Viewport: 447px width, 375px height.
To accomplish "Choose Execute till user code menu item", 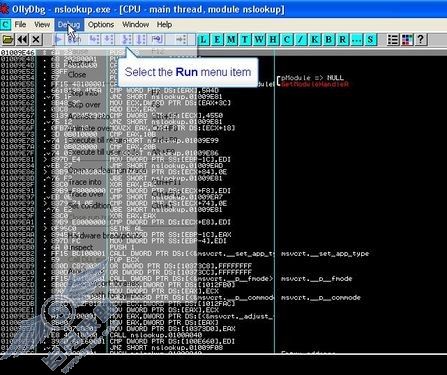I will [125, 152].
